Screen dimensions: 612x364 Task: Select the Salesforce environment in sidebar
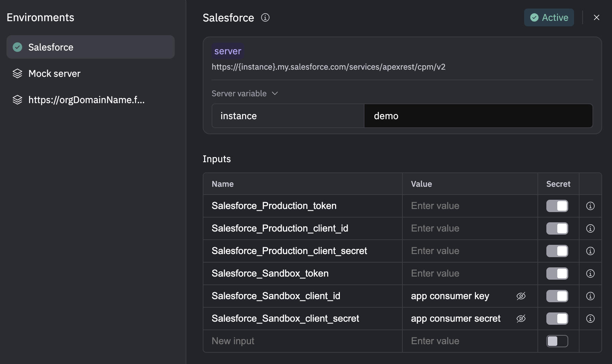click(x=90, y=47)
